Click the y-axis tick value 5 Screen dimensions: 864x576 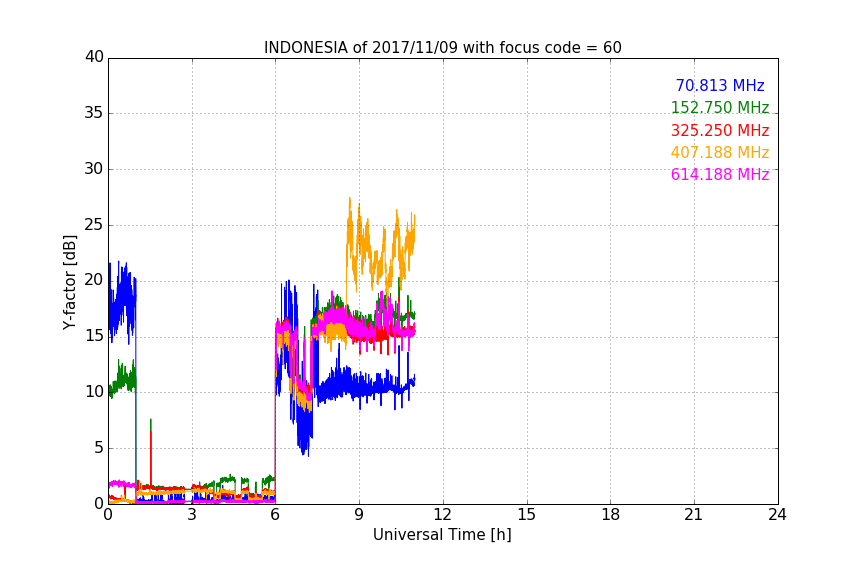(99, 448)
